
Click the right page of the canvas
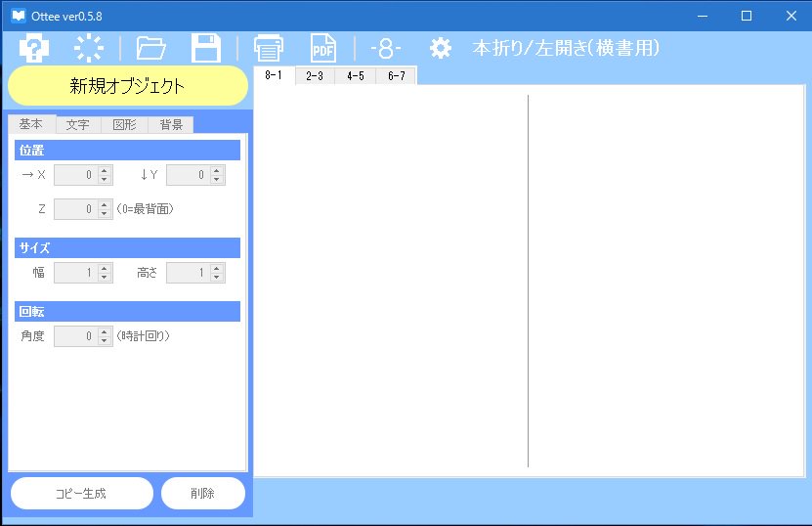[x=666, y=281]
